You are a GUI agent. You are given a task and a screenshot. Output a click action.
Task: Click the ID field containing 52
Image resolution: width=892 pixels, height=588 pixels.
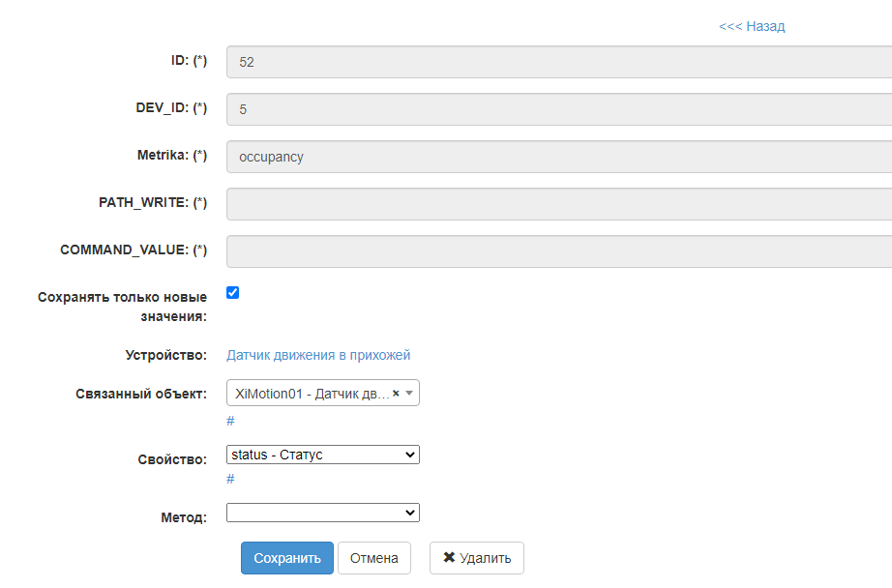(559, 62)
